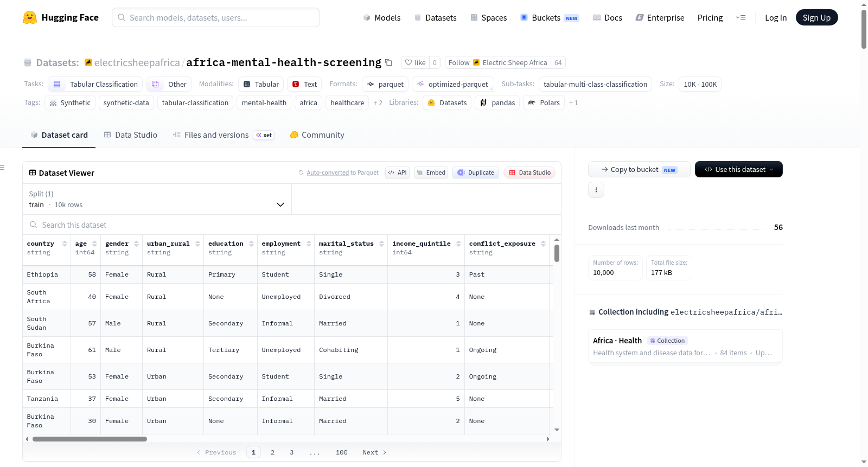Go to the Pricing page
The width and height of the screenshot is (868, 467).
click(710, 17)
